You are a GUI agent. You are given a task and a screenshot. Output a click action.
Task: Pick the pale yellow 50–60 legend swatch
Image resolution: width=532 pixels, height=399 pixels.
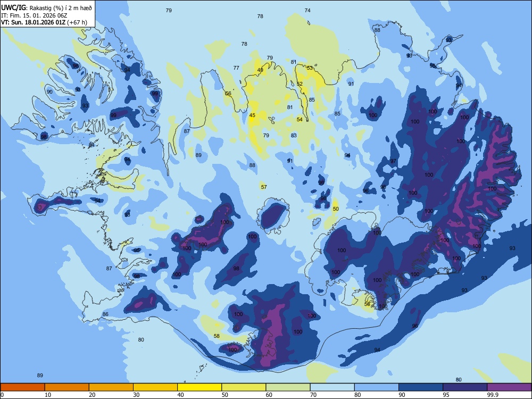coord(244,387)
